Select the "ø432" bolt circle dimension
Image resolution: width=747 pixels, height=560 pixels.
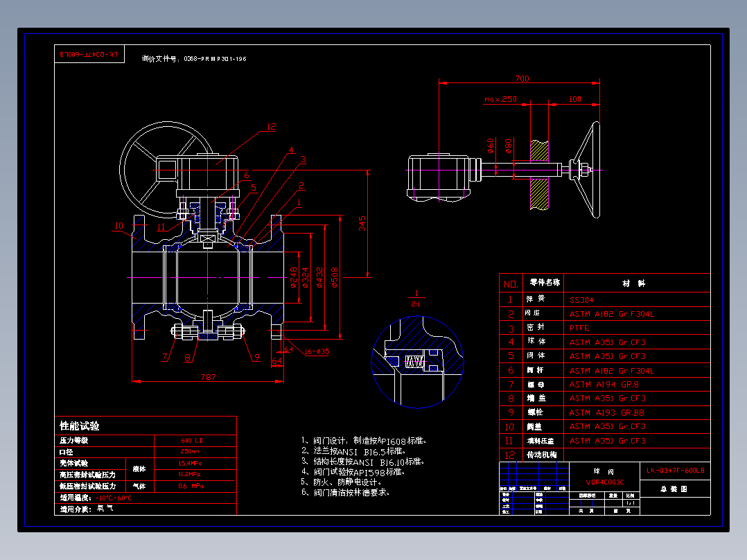319,277
